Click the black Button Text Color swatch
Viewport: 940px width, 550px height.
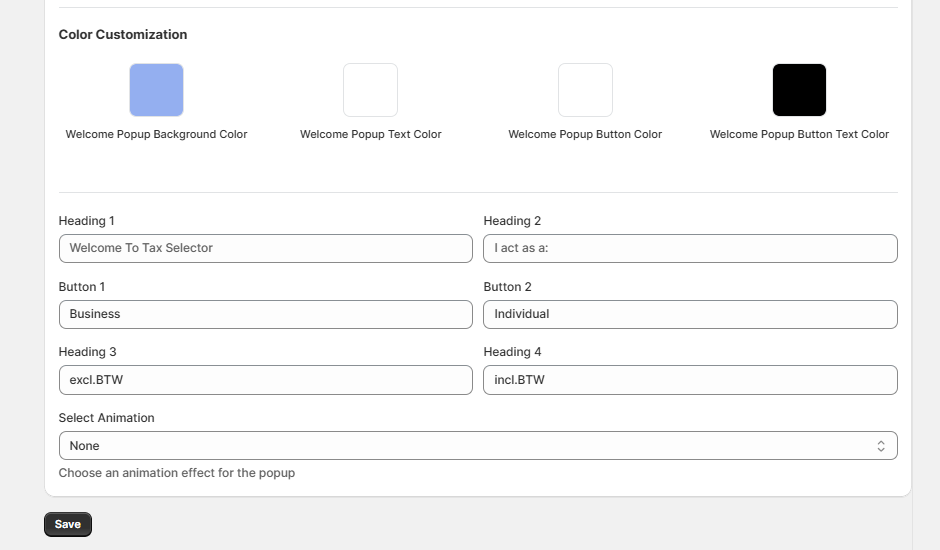click(x=799, y=90)
